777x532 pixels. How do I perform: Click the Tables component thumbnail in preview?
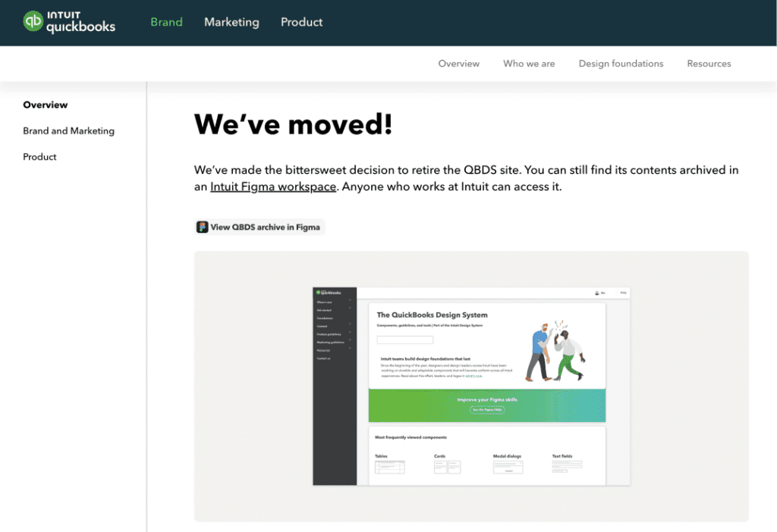click(389, 465)
